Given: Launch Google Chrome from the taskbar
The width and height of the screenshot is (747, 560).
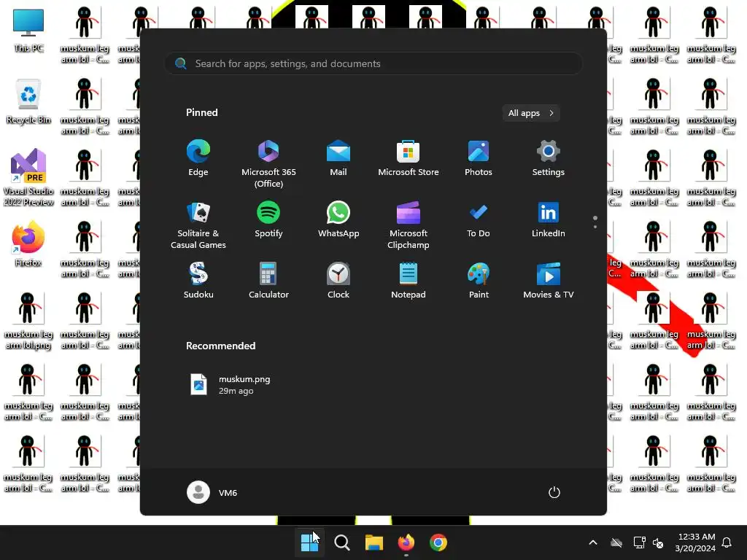Looking at the screenshot, I should pos(438,542).
